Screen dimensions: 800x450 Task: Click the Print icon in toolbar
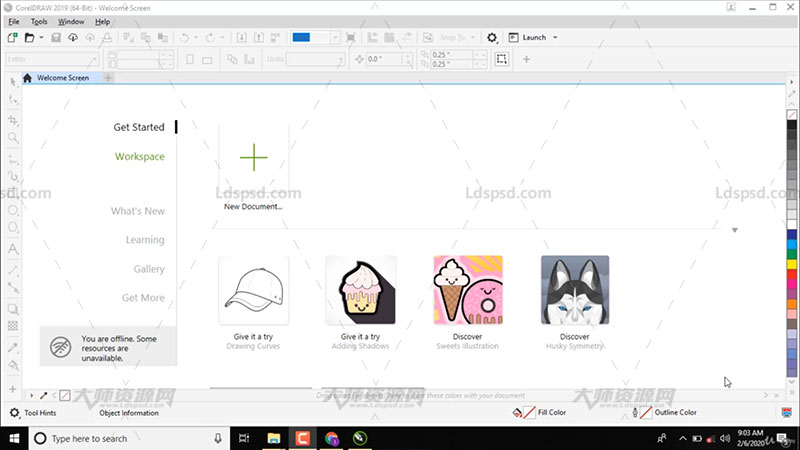[107, 37]
